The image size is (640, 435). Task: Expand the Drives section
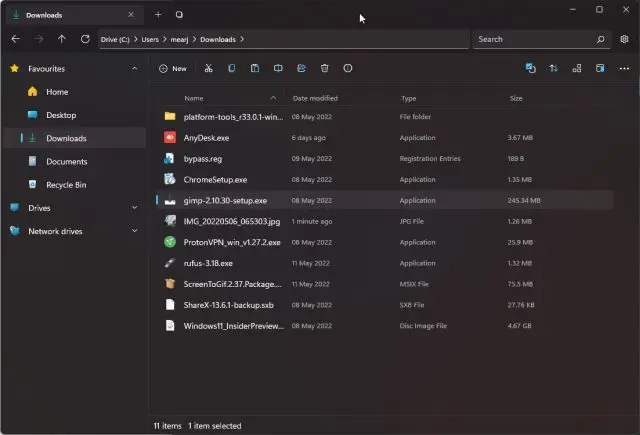pyautogui.click(x=135, y=208)
